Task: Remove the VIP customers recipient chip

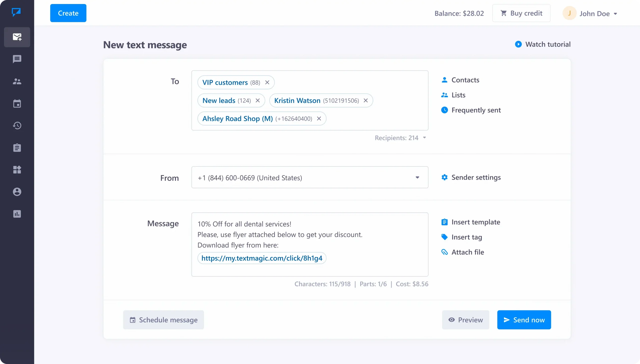Action: pyautogui.click(x=267, y=82)
